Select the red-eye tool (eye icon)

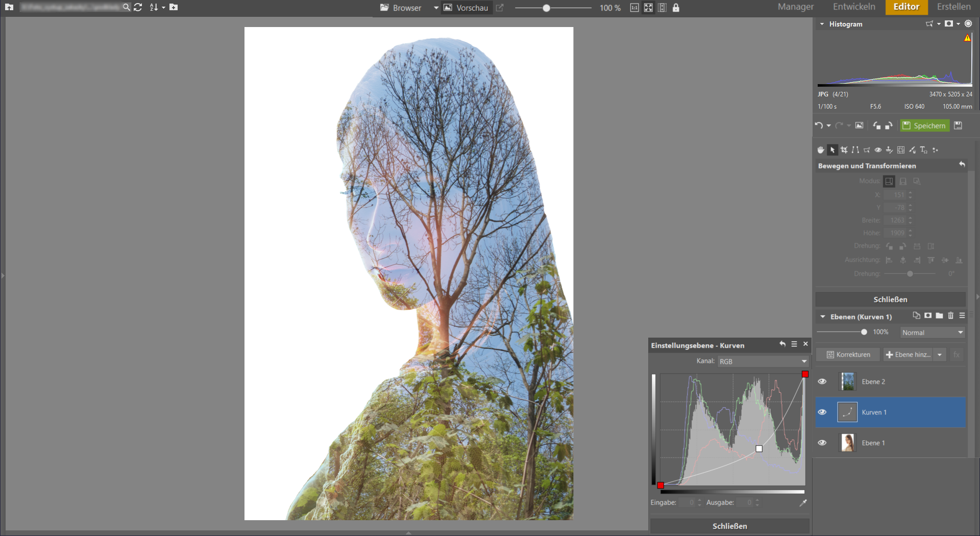coord(878,150)
